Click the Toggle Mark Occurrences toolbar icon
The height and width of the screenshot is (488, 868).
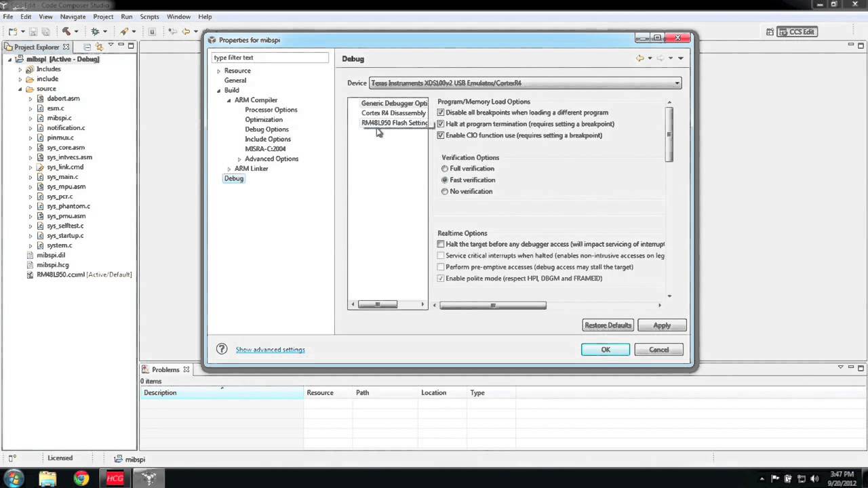coord(152,32)
